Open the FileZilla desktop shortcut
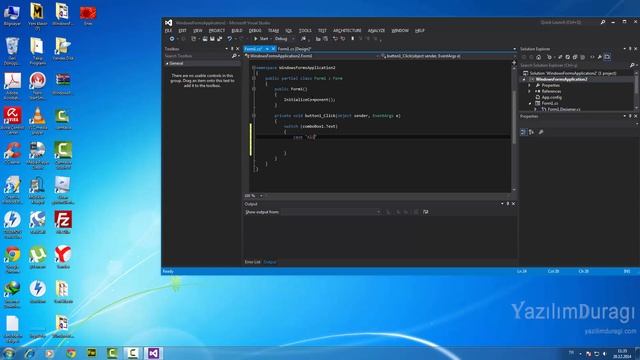Viewport: 640px width, 360px height. (63, 222)
